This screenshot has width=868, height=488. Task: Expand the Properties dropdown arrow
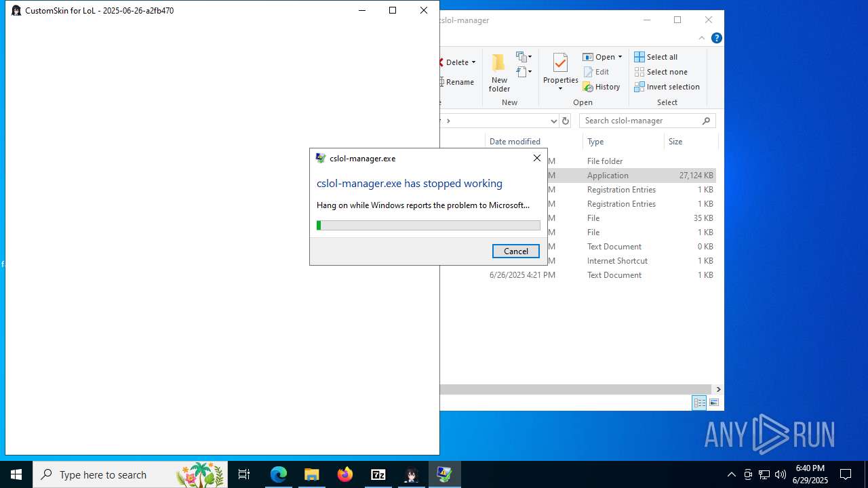click(560, 89)
